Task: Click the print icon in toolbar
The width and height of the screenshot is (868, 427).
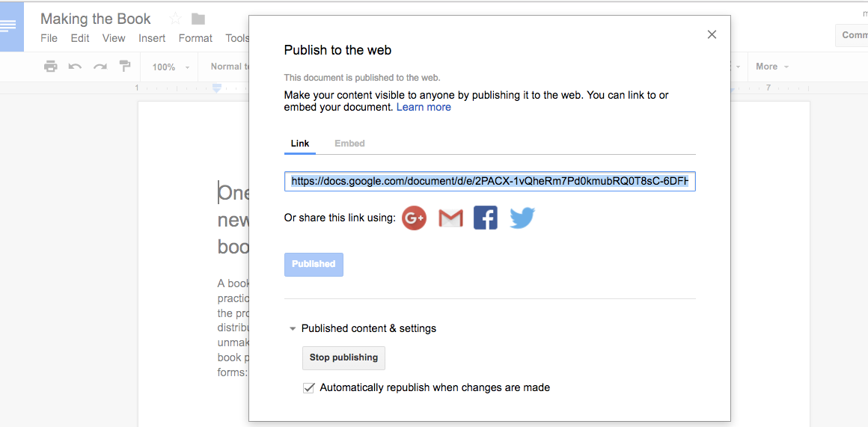Action: [x=50, y=67]
